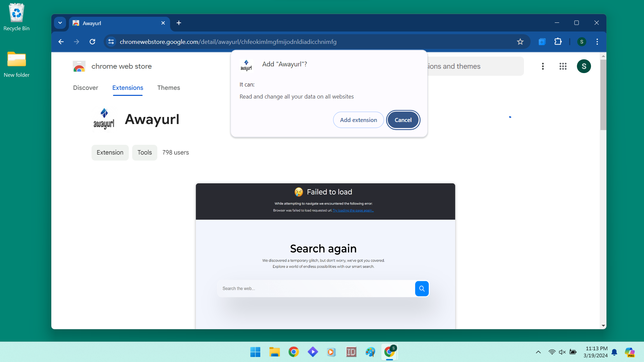Click the scrollbar up arrow
Screen dimensions: 644x362
click(603, 56)
